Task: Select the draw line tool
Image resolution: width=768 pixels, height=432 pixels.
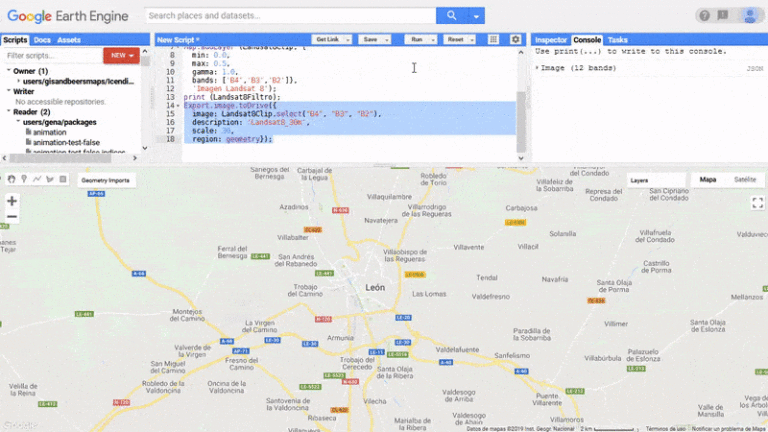Action: click(37, 179)
